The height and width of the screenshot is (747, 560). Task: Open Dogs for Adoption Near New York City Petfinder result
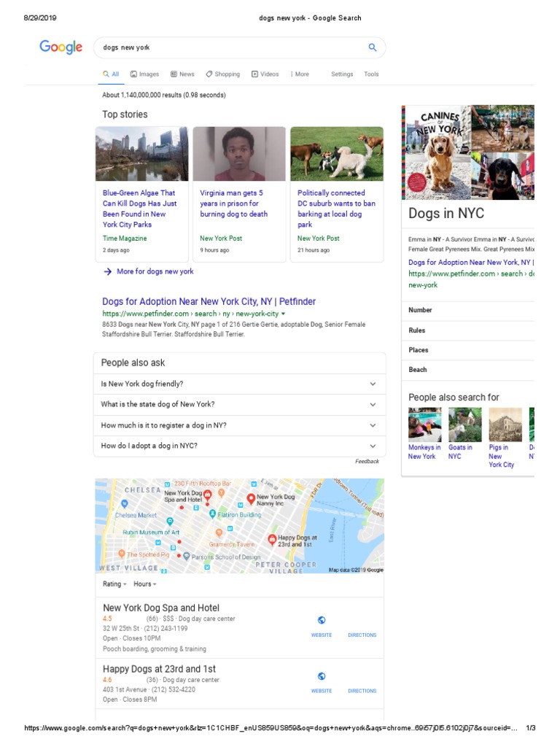pos(209,301)
